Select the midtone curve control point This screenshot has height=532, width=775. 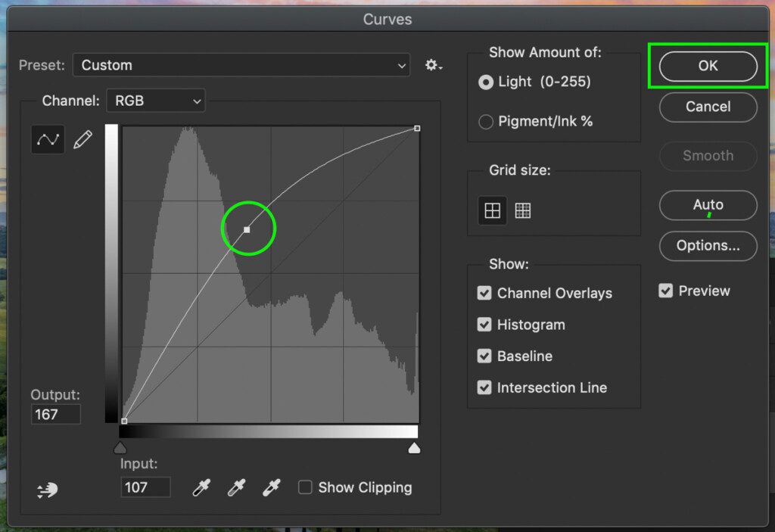(247, 230)
